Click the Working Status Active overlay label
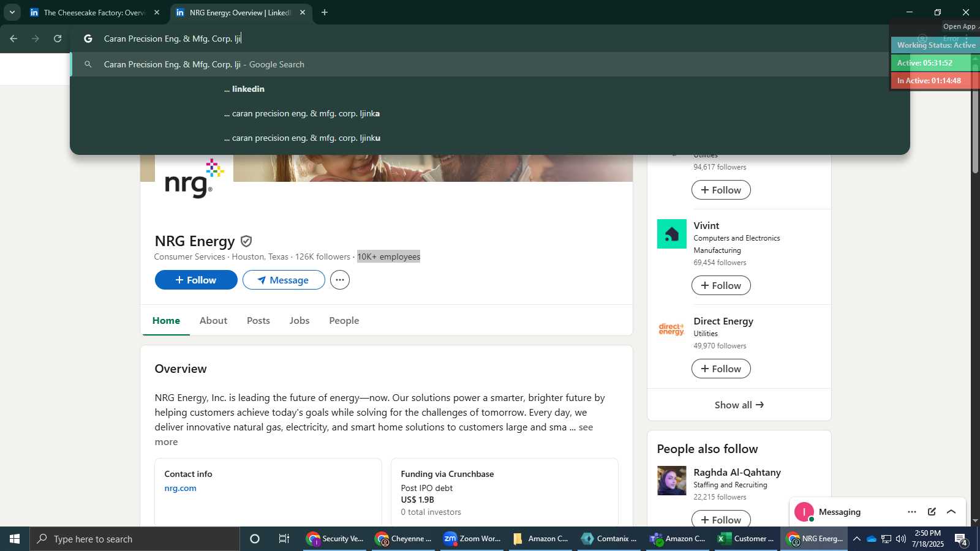The width and height of the screenshot is (980, 551). pyautogui.click(x=936, y=45)
